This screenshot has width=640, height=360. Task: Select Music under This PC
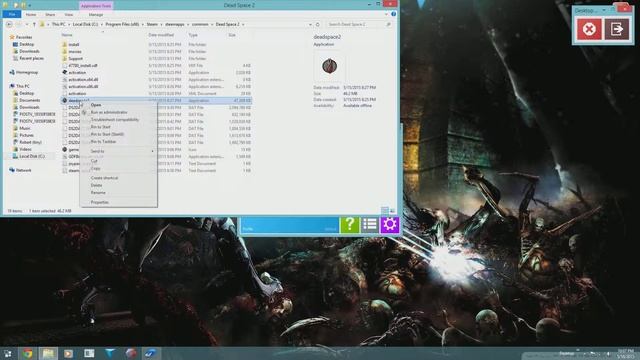(25, 128)
